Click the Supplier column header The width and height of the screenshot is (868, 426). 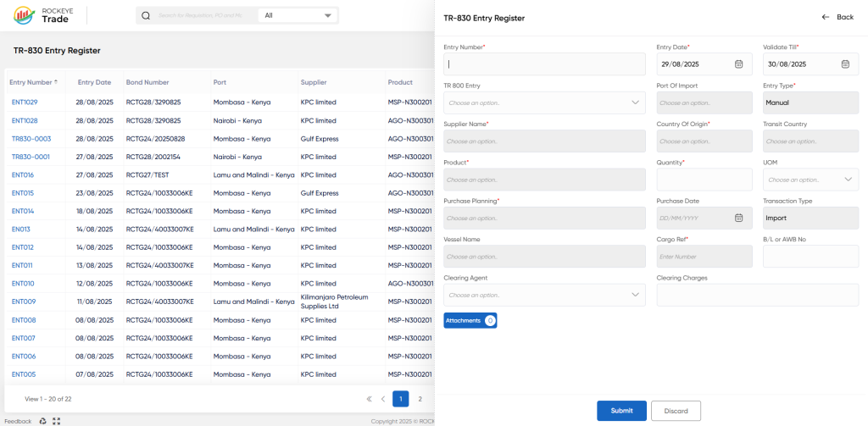point(314,82)
